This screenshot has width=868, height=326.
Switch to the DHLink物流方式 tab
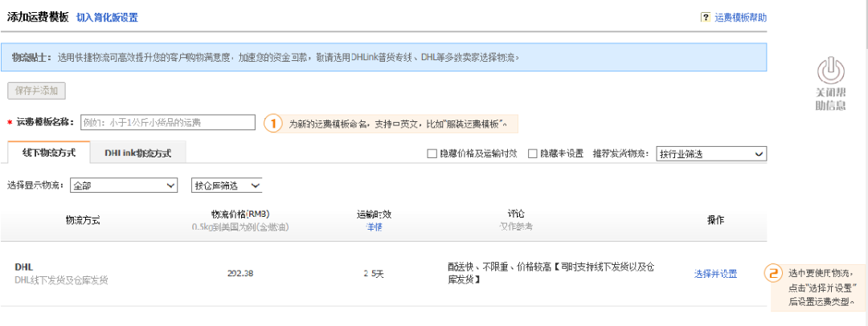point(138,153)
